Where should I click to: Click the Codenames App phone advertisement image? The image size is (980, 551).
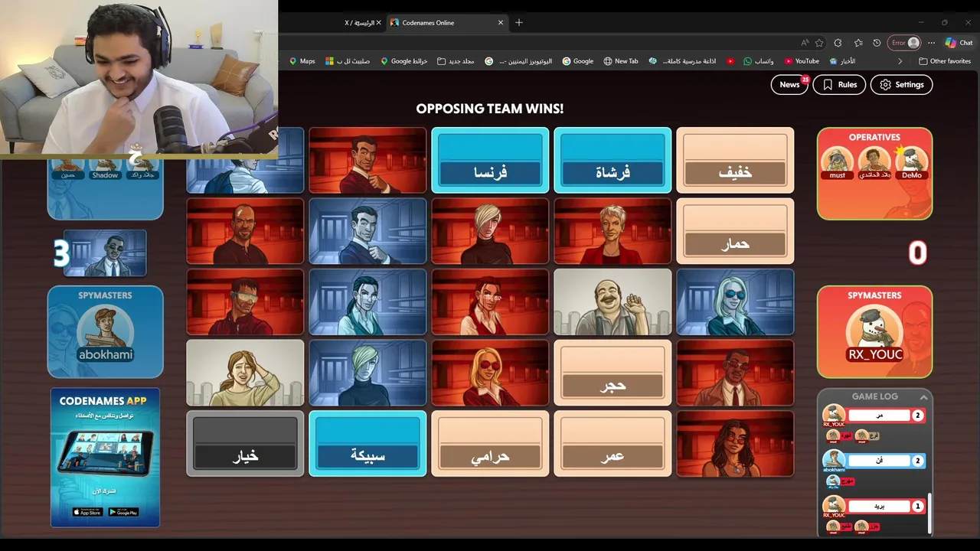[x=105, y=452]
